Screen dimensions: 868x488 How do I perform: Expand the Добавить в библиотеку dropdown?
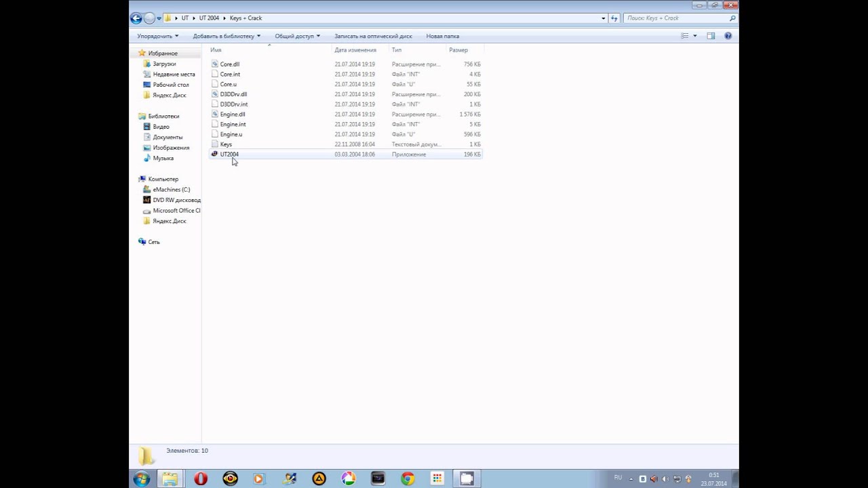tap(226, 36)
